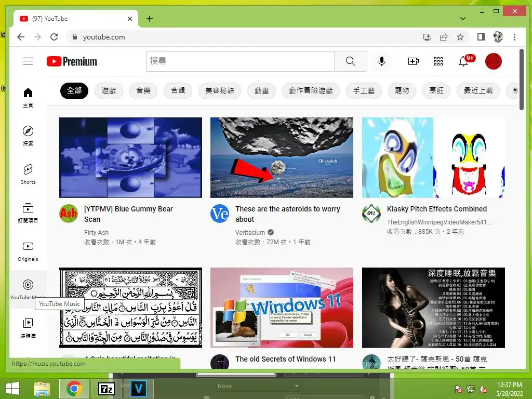Reload the YouTube page
Screen dimensions: 532x399
(x=54, y=37)
